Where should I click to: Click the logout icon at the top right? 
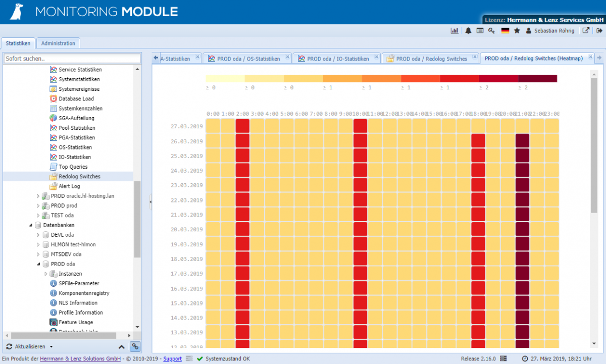pyautogui.click(x=599, y=30)
